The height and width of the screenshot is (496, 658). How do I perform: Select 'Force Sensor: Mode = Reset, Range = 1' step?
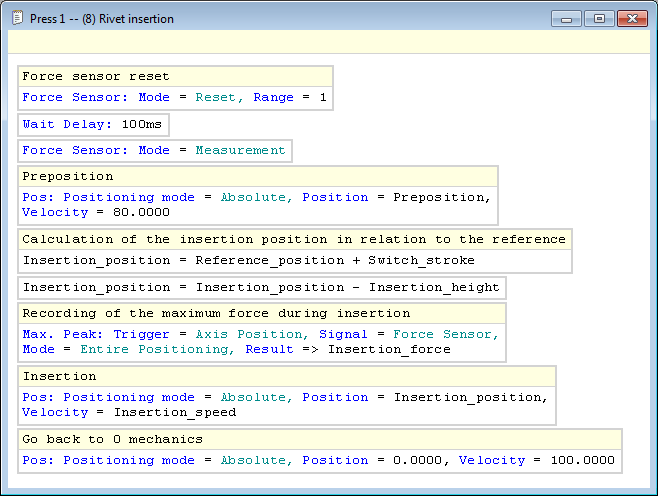[x=175, y=98]
